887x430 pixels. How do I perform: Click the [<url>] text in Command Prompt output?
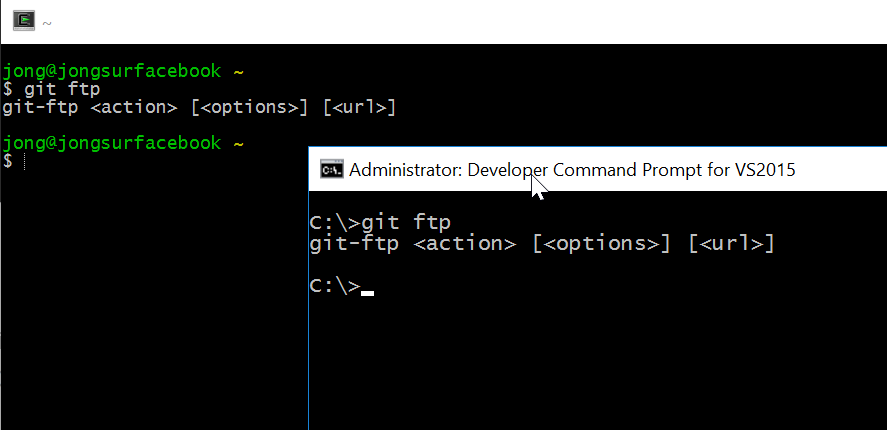pos(731,243)
